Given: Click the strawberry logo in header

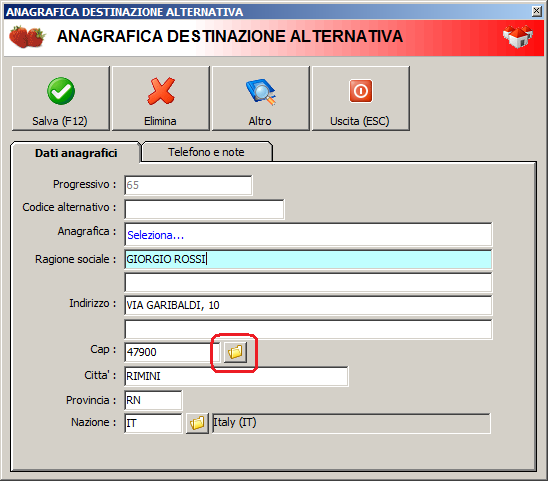Looking at the screenshot, I should 27,37.
